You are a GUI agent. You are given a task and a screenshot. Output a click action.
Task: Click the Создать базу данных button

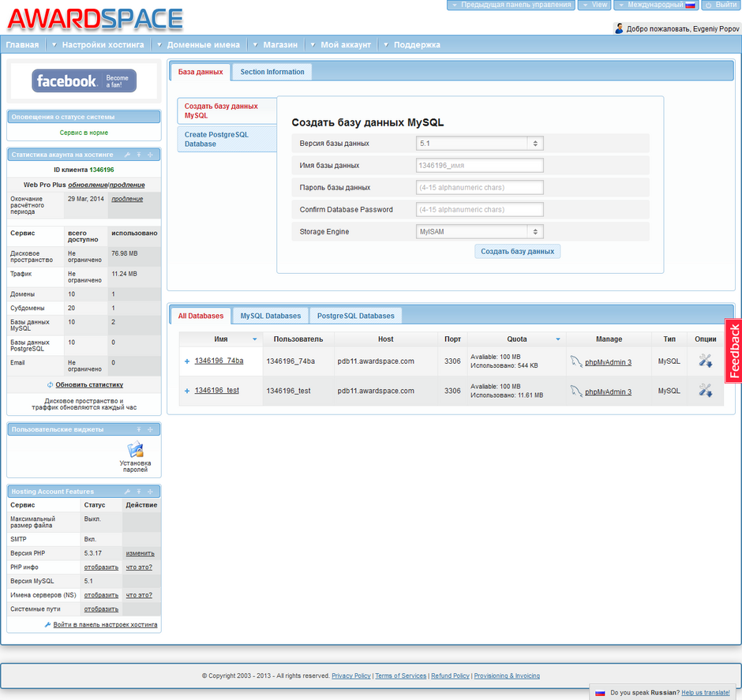click(517, 252)
